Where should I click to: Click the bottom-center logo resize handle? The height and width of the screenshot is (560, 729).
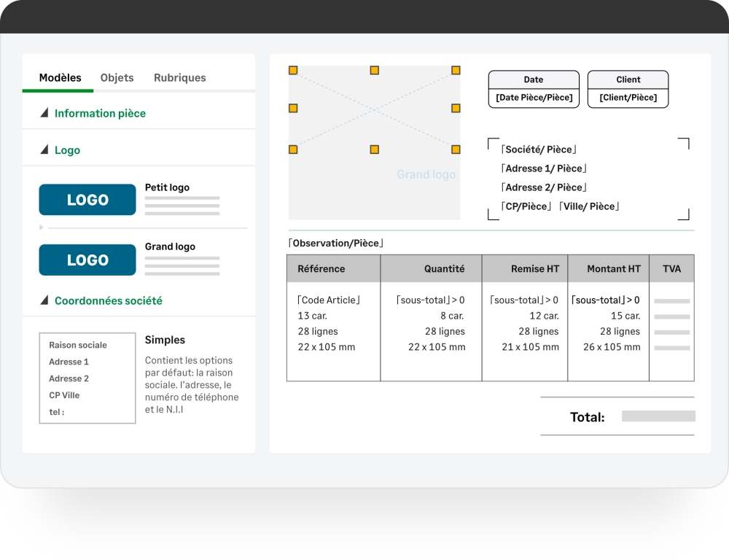[374, 149]
